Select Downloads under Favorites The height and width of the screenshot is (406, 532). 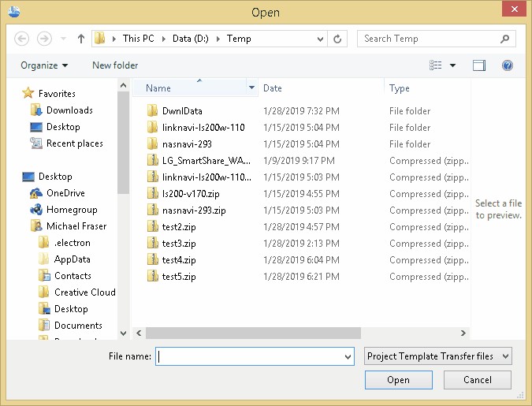69,110
